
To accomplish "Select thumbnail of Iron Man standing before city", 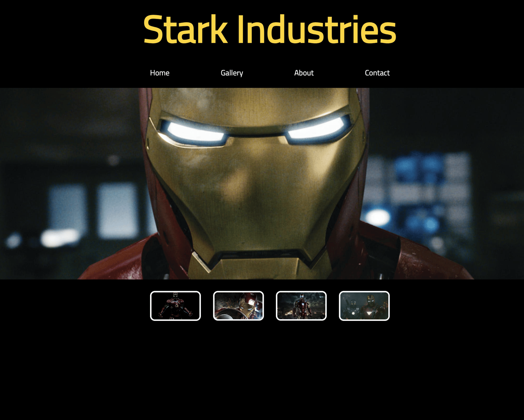I will pyautogui.click(x=301, y=306).
